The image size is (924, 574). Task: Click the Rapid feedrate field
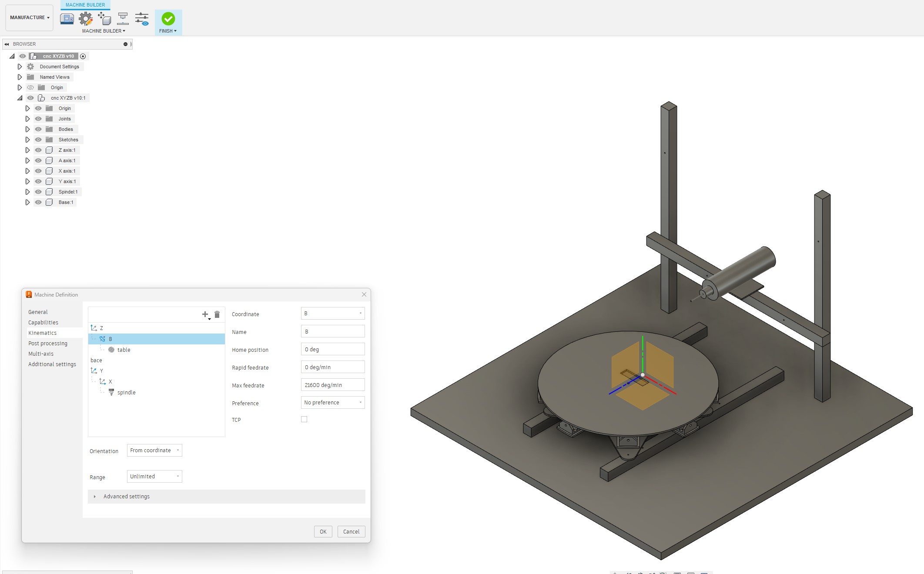[333, 367]
